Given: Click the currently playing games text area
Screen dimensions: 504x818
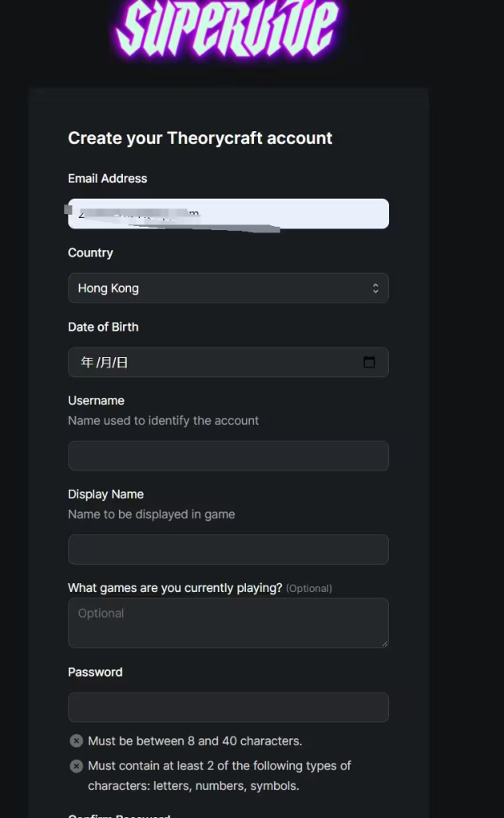Looking at the screenshot, I should tap(228, 623).
